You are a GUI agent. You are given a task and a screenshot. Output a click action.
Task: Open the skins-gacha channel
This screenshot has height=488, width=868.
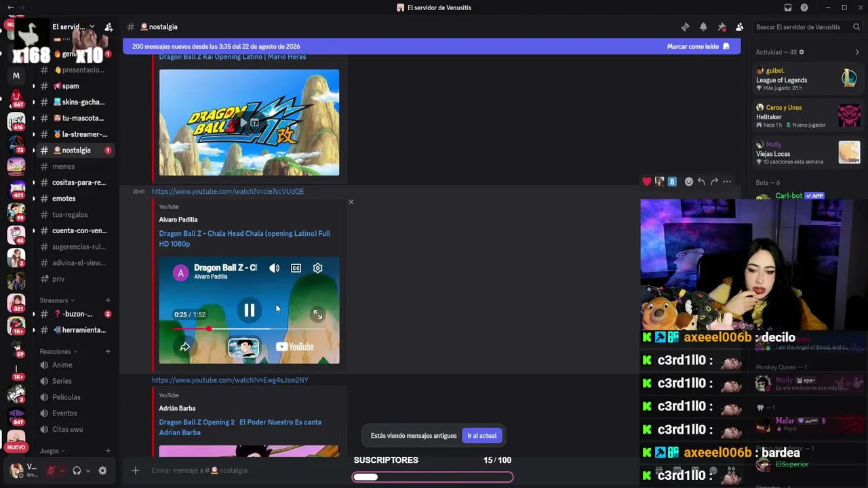coord(74,102)
